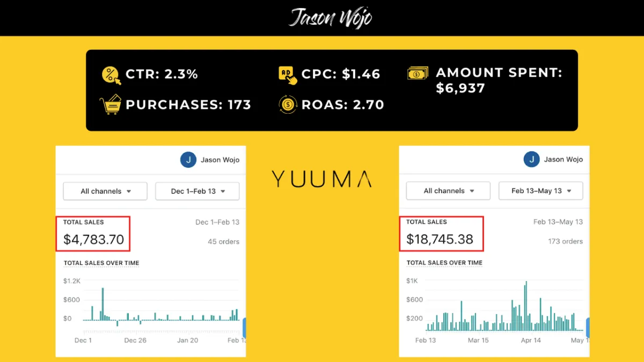Click the CPC ad pointer icon
The width and height of the screenshot is (644, 362).
tap(288, 75)
